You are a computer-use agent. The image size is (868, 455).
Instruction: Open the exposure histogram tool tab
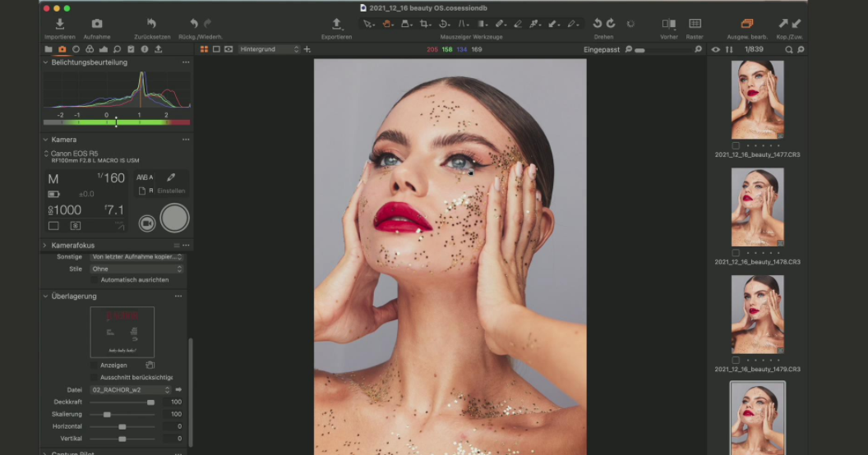coord(104,49)
